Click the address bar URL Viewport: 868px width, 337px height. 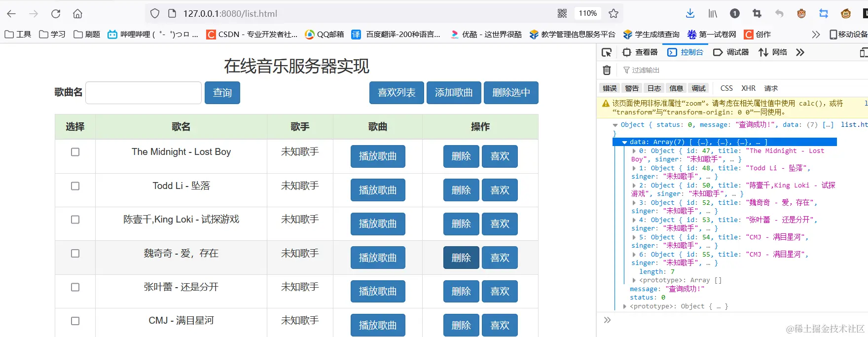(x=230, y=14)
